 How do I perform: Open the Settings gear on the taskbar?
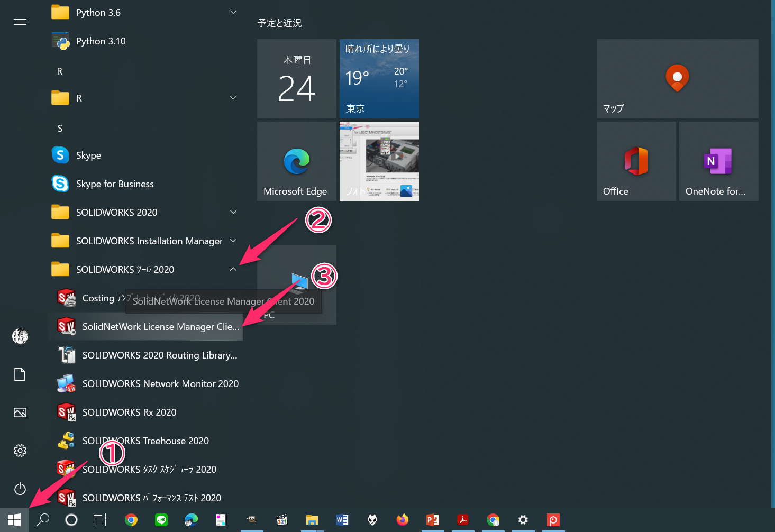[x=523, y=520]
